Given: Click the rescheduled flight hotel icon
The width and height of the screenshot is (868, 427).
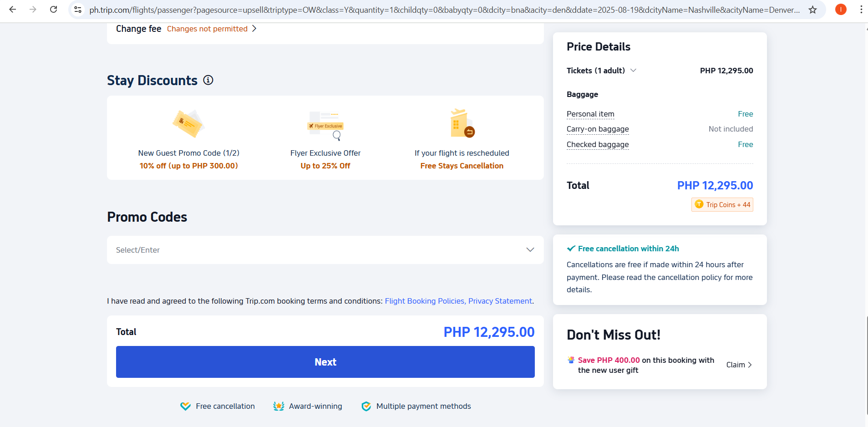Looking at the screenshot, I should coord(462,123).
